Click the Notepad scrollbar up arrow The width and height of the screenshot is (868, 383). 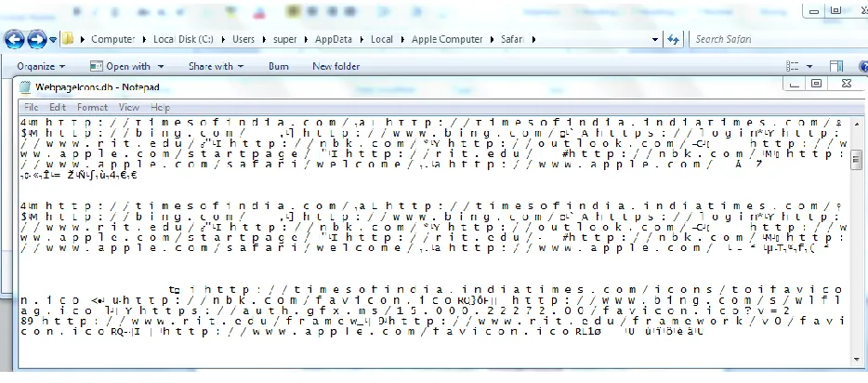(x=856, y=123)
